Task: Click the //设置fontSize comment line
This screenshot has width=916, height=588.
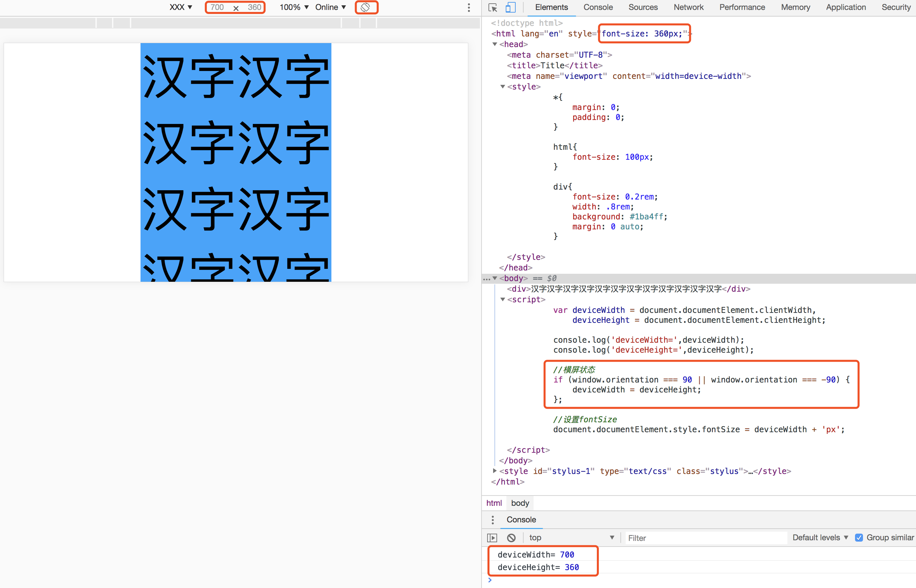Action: [585, 419]
